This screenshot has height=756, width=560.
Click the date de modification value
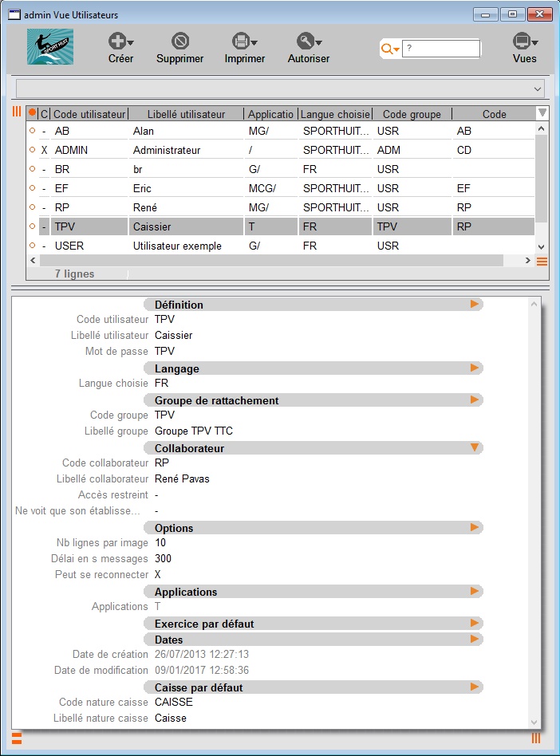click(x=202, y=670)
